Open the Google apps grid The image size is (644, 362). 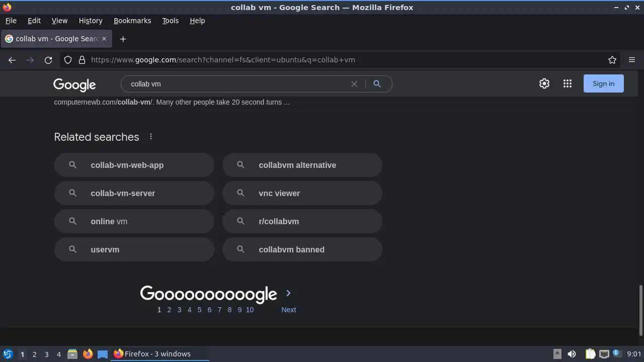point(568,83)
